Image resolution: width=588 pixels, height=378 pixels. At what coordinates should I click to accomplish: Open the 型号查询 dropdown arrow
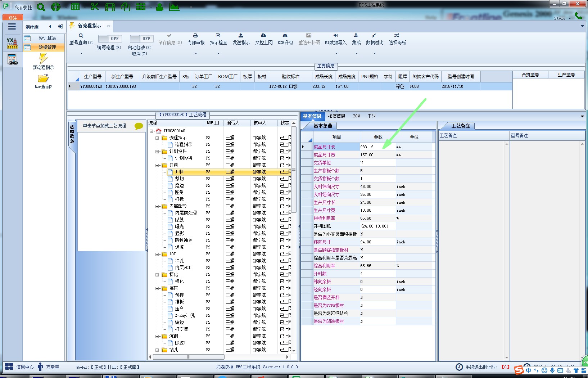click(81, 54)
